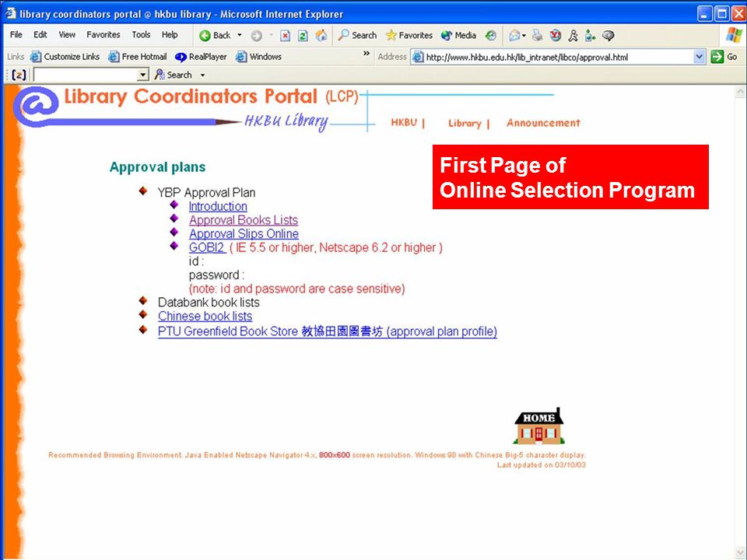Open the Favorites menu
Image resolution: width=747 pixels, height=560 pixels.
[103, 35]
